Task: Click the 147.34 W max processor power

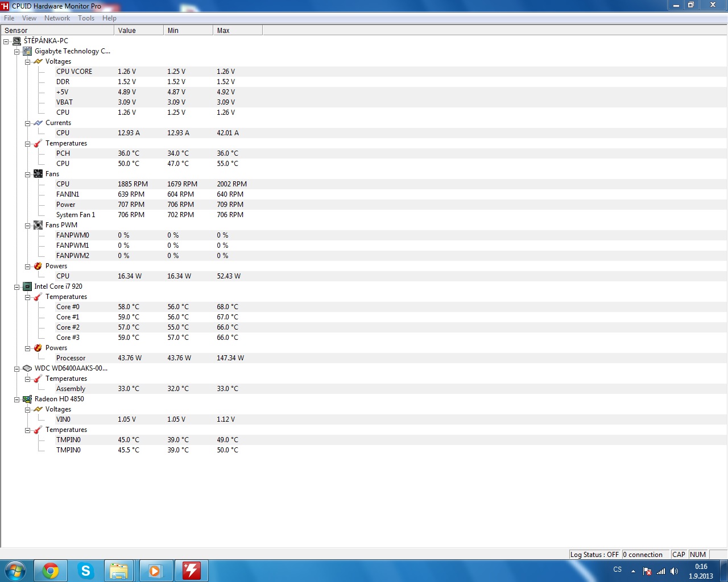Action: (230, 358)
